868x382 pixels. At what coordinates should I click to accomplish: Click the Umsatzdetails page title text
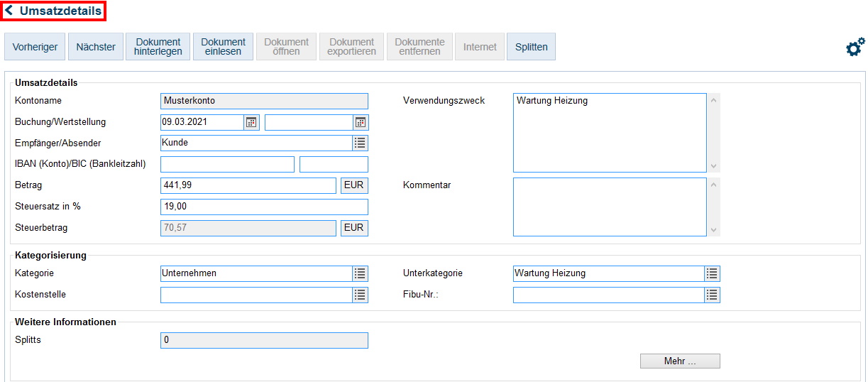tap(60, 11)
